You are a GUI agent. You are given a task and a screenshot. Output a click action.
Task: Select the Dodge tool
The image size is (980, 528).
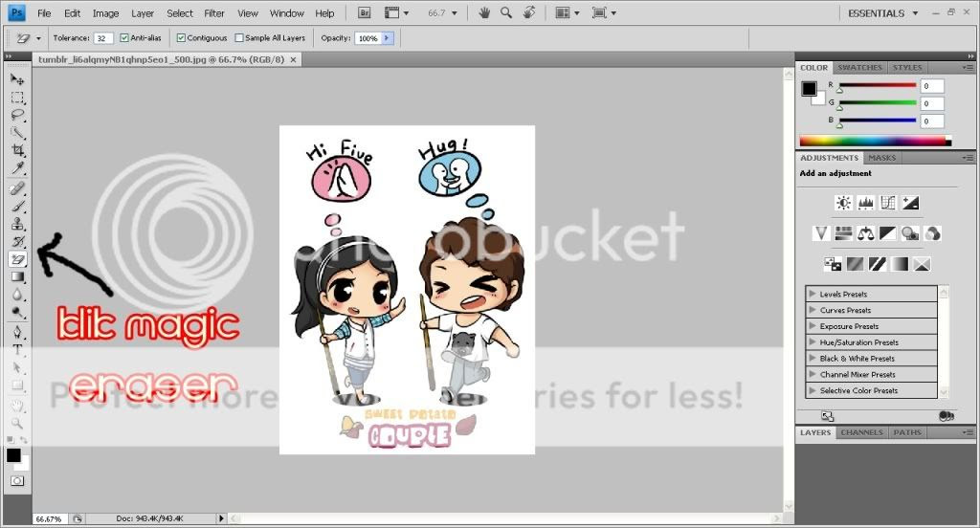[x=17, y=312]
